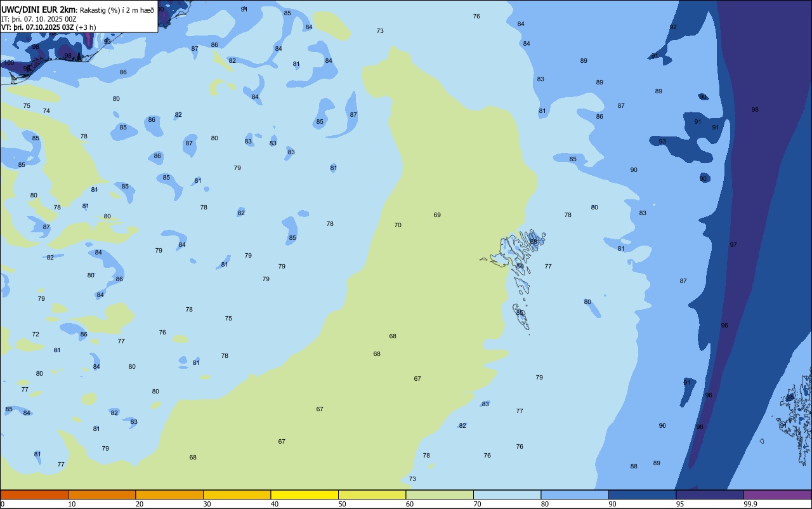Click the '70' value beside the 69
This screenshot has height=509, width=812.
coord(398,225)
